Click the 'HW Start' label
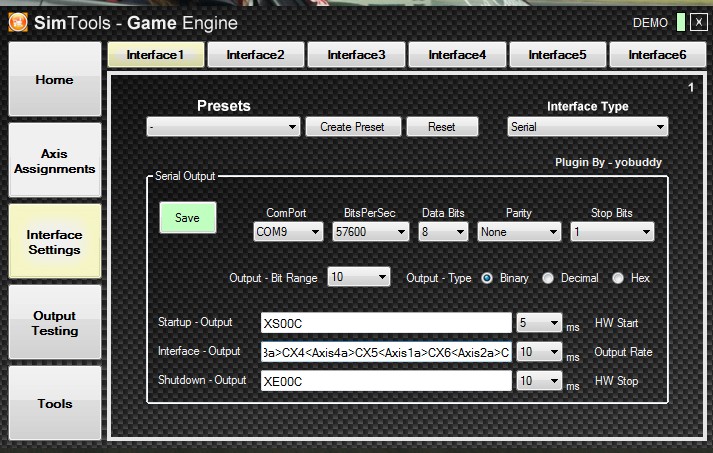713x453 pixels. coord(617,323)
